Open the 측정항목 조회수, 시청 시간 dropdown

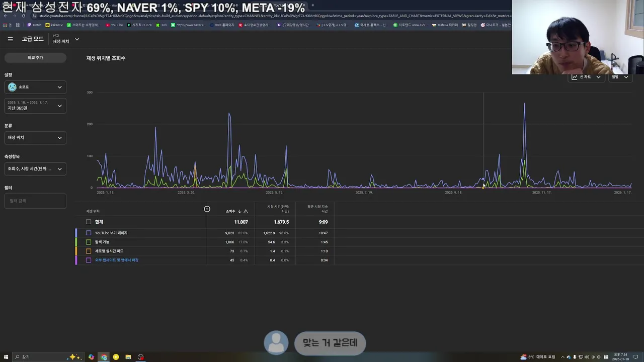pos(35,168)
